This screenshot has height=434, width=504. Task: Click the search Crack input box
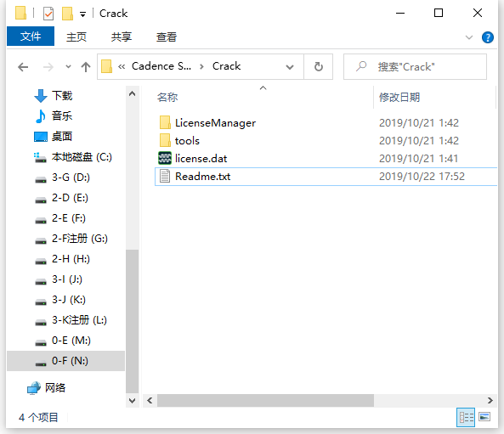(x=415, y=66)
